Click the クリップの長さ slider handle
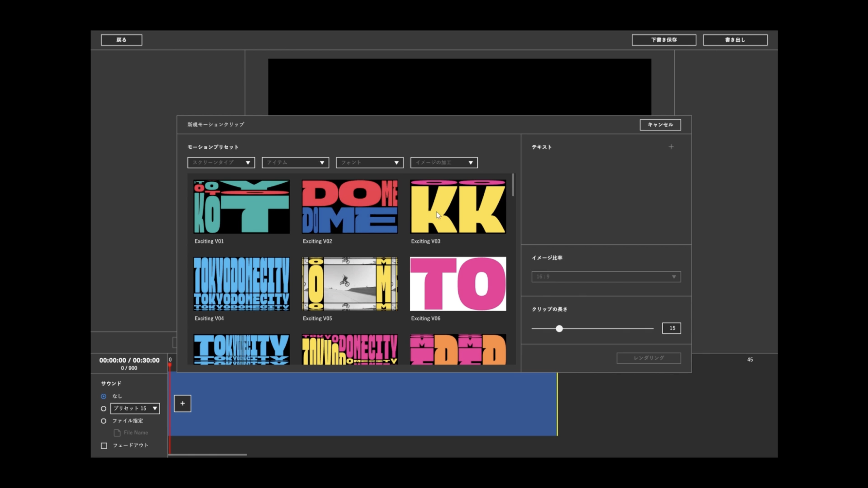 click(559, 329)
